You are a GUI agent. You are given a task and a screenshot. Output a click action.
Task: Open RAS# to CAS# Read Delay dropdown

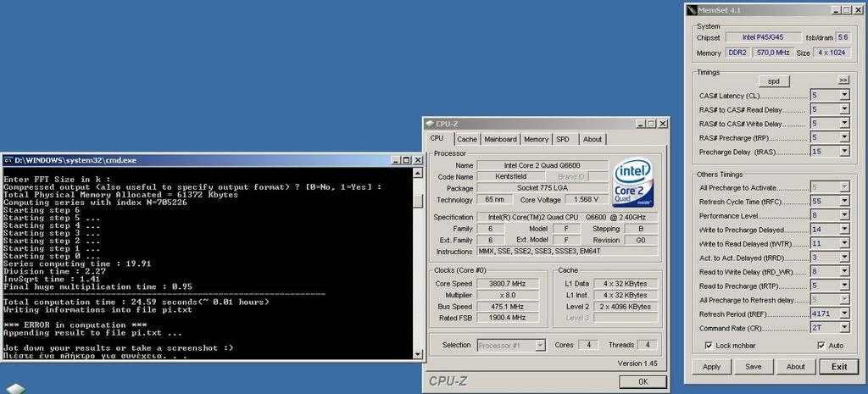(x=844, y=109)
